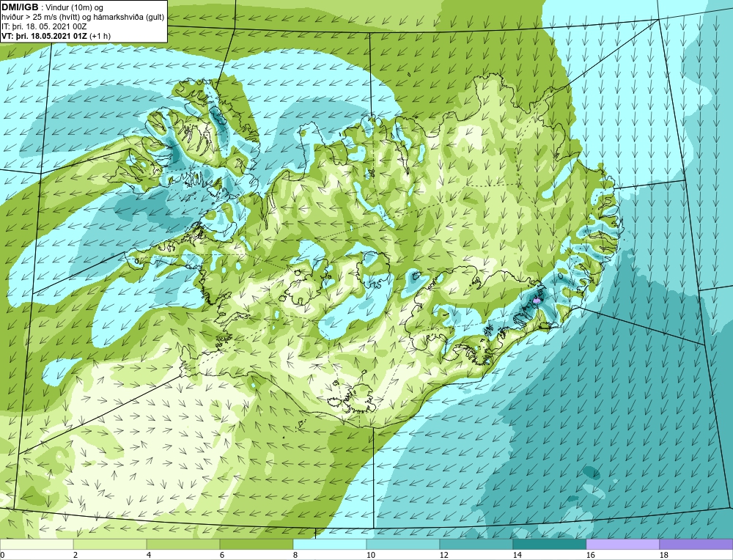
Task: Click the 16–18 m/s lavender legend swatch
Action: [x=622, y=544]
